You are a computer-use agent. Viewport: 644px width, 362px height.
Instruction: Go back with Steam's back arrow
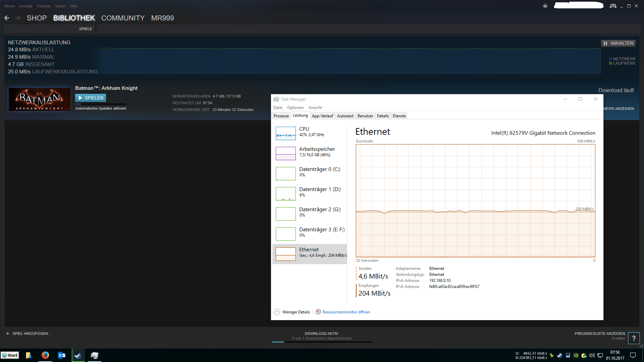click(7, 18)
